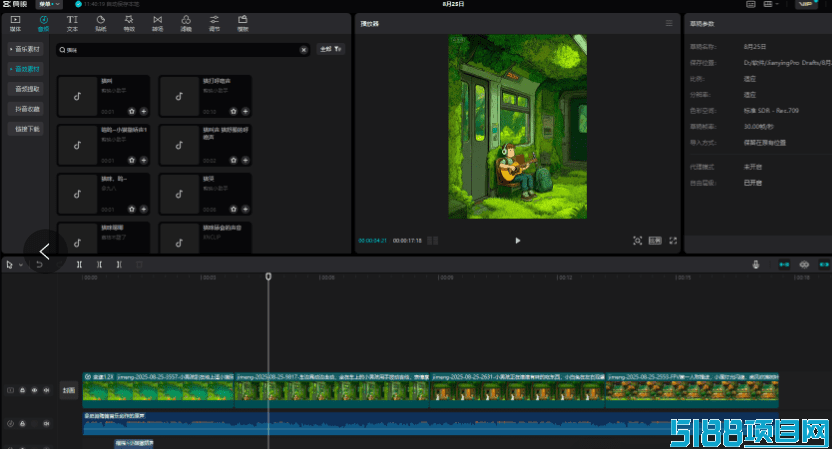Mute the audio track
Image resolution: width=832 pixels, height=449 pixels.
pos(46,424)
